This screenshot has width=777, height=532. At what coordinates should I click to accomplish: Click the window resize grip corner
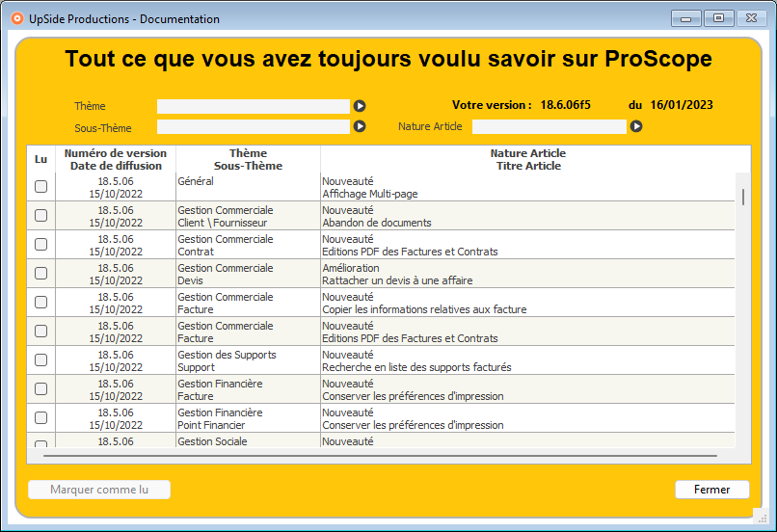click(x=763, y=518)
